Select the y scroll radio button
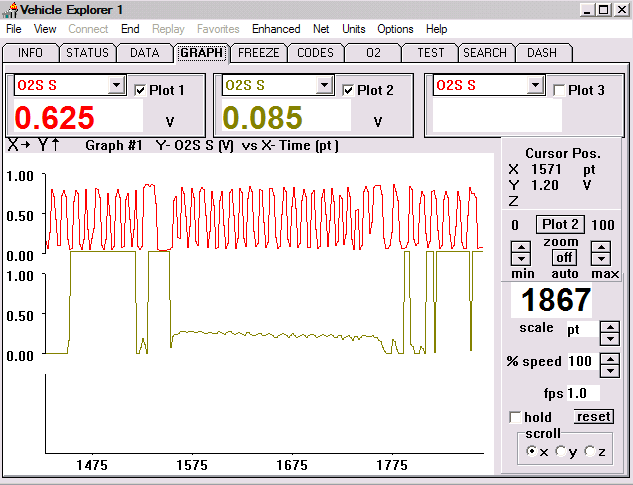The image size is (633, 485). click(561, 452)
